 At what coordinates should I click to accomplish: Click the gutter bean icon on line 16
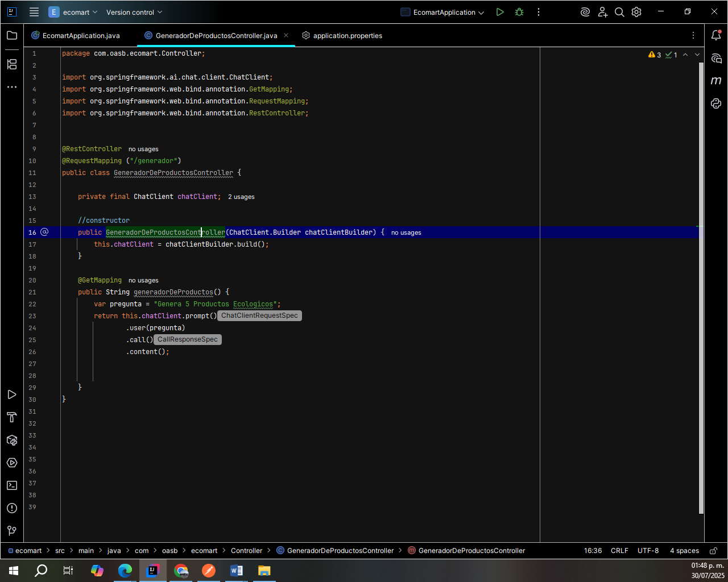click(45, 232)
